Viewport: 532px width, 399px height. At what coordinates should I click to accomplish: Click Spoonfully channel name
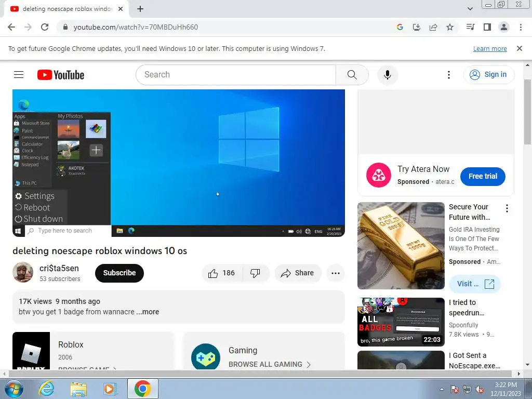(463, 325)
